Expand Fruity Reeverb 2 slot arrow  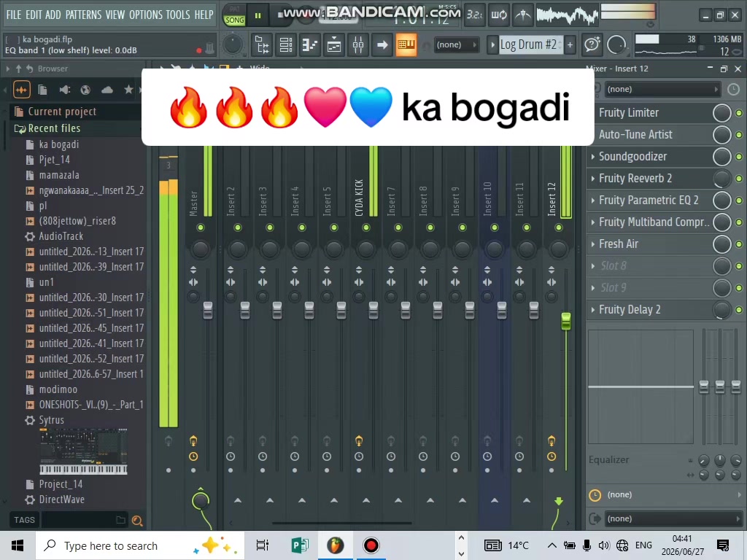click(x=592, y=179)
